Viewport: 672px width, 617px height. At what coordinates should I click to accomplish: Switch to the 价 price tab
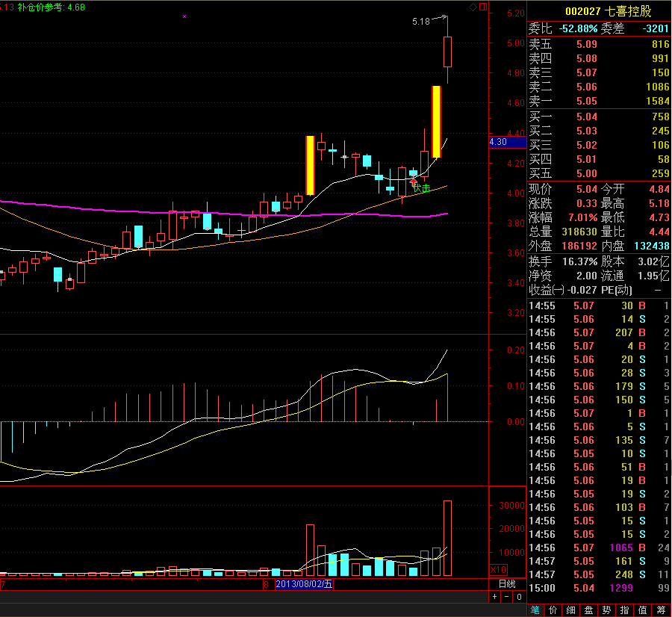[x=553, y=610]
